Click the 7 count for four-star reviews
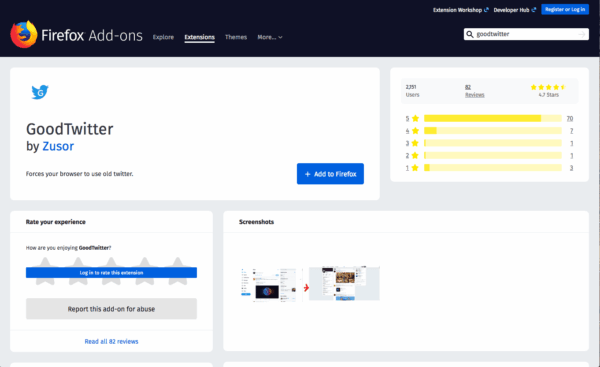Viewport: 600px width, 367px height. pyautogui.click(x=571, y=131)
